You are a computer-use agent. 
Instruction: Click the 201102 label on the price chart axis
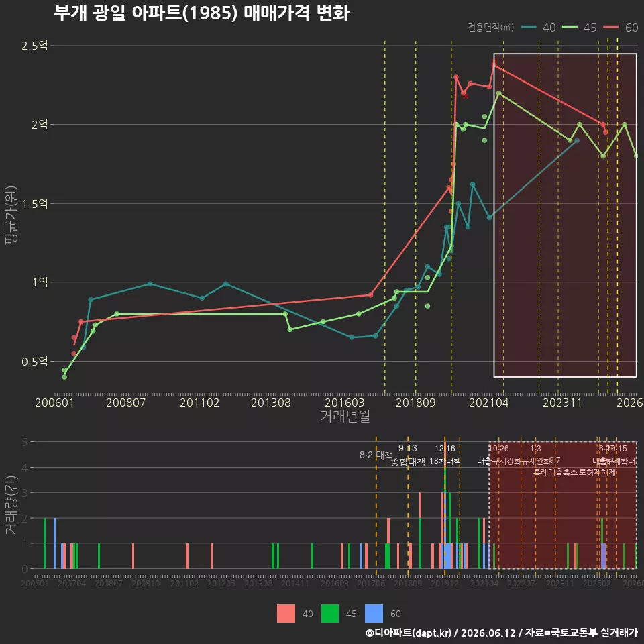[x=200, y=402]
